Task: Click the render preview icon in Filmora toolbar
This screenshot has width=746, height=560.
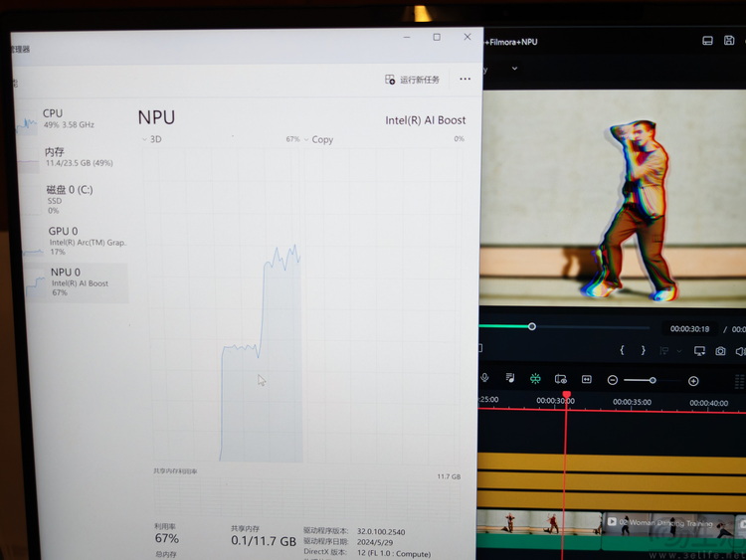Action: click(560, 379)
